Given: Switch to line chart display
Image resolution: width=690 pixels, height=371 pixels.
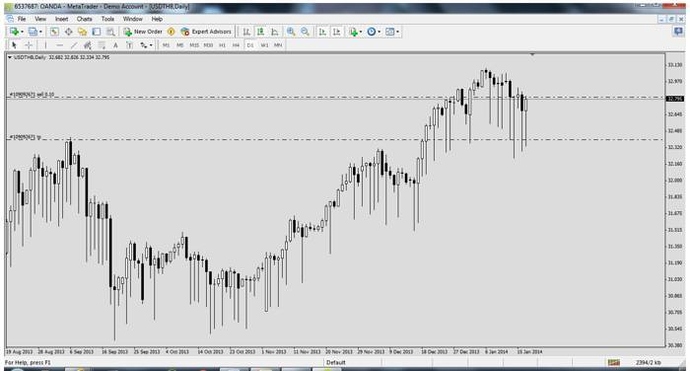Looking at the screenshot, I should pos(275,32).
